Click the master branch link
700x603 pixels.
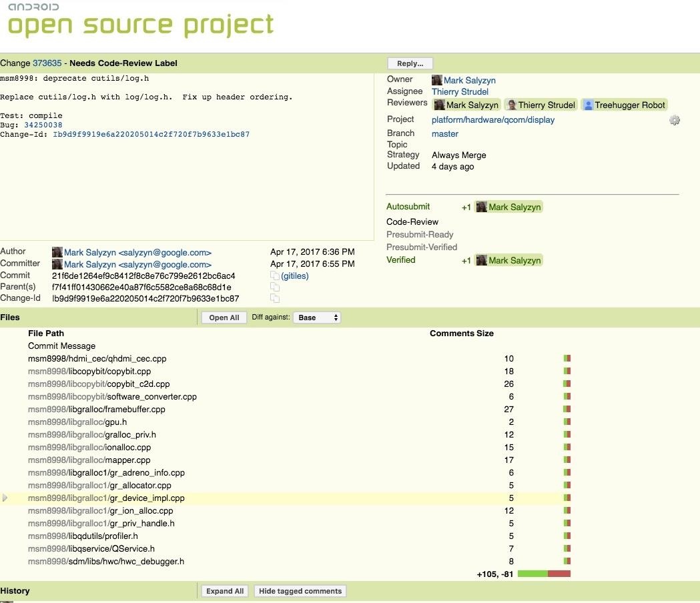click(x=444, y=133)
